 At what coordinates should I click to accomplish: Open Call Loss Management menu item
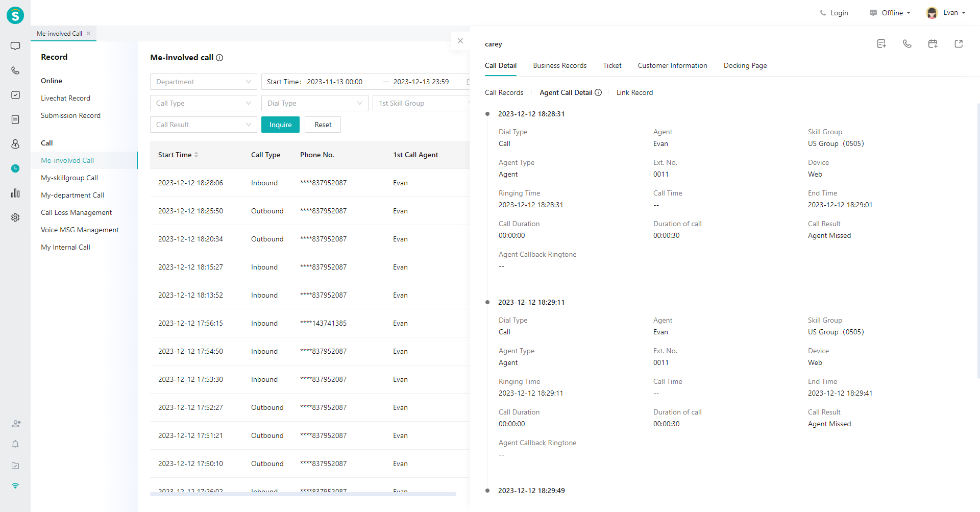[x=76, y=212]
